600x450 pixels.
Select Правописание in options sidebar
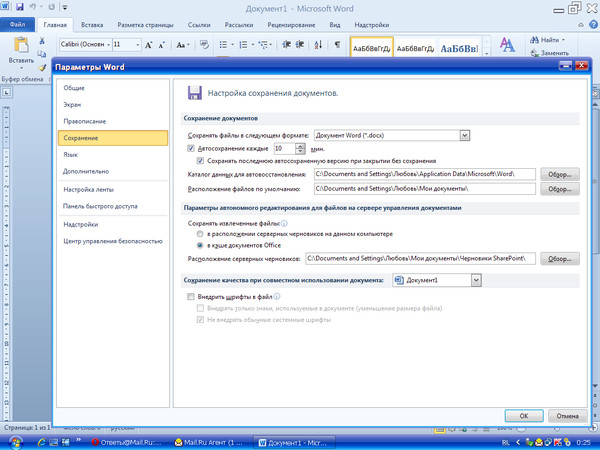click(x=112, y=121)
